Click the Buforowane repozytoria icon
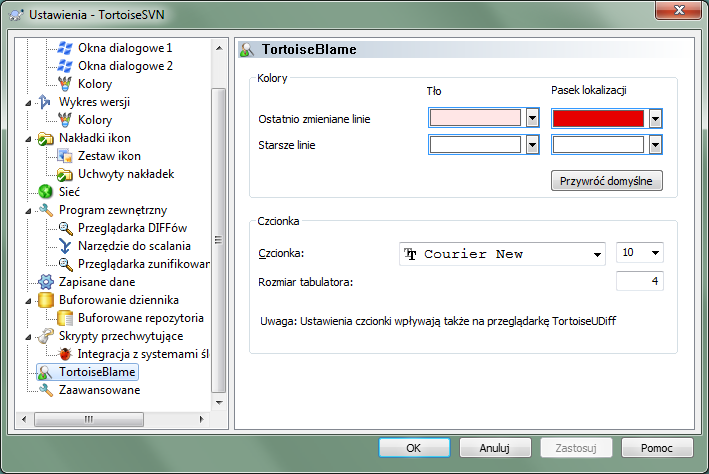 65,318
